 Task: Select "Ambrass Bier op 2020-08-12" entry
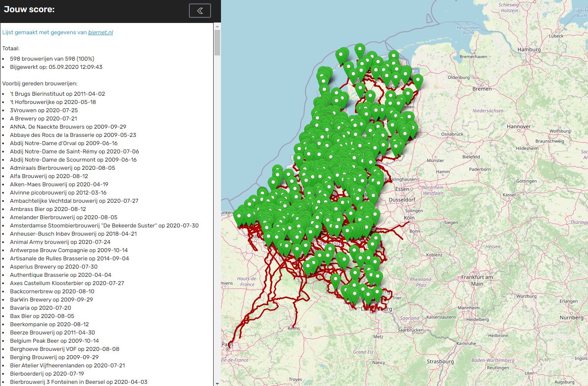pyautogui.click(x=48, y=209)
